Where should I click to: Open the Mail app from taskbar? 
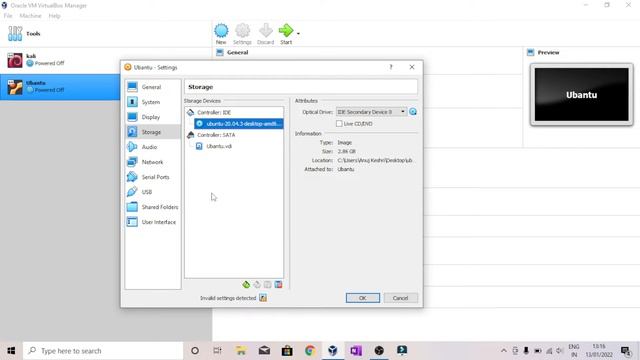tap(264, 351)
